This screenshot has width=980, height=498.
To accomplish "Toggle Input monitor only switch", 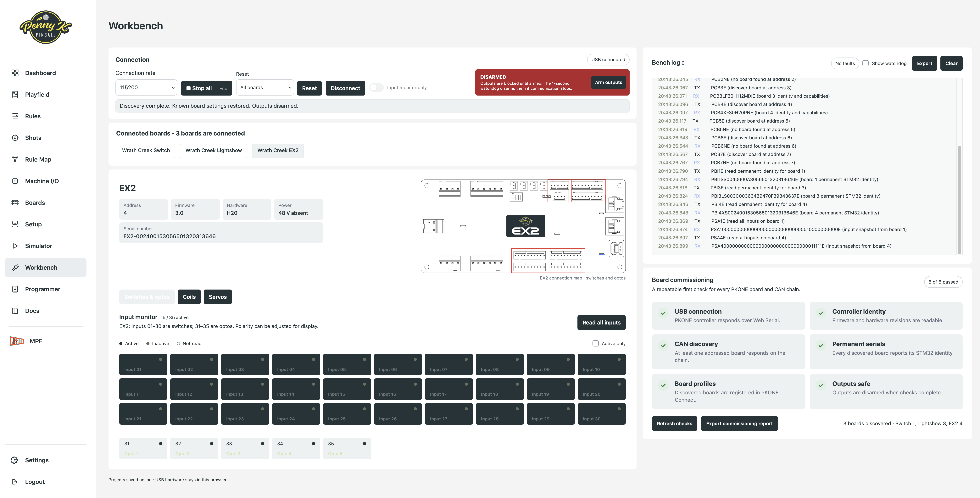I will click(376, 87).
